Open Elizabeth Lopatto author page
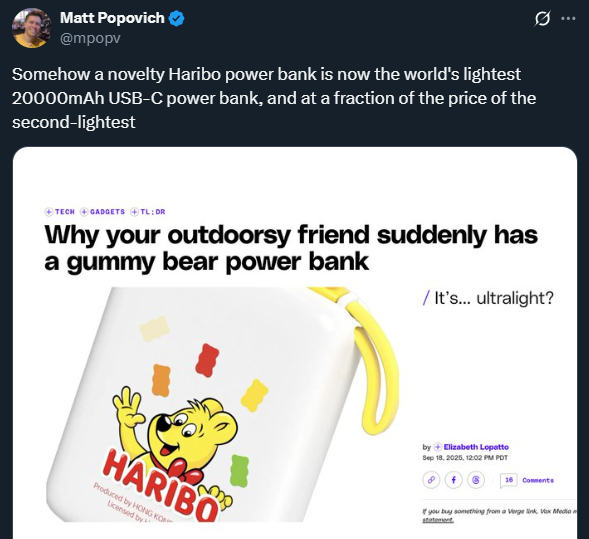The image size is (589, 539). click(476, 447)
